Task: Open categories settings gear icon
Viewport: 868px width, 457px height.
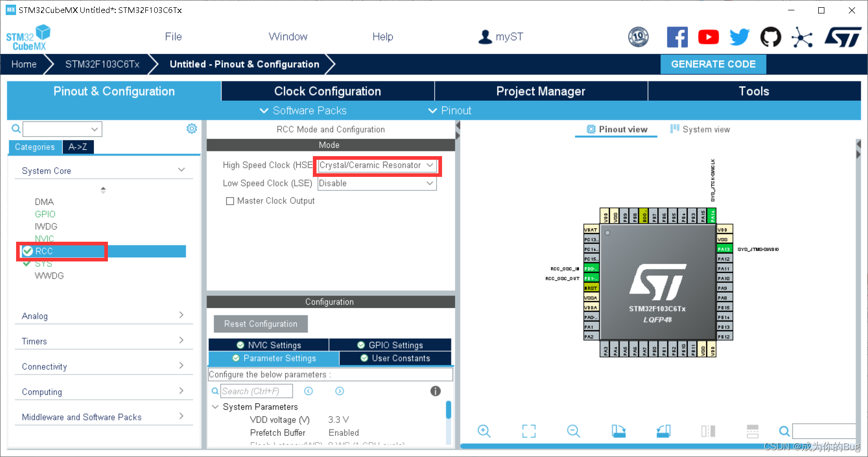Action: (191, 129)
